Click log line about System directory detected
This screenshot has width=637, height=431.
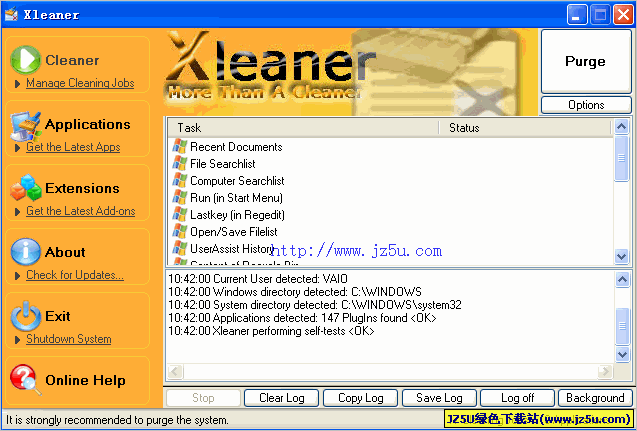coord(315,305)
